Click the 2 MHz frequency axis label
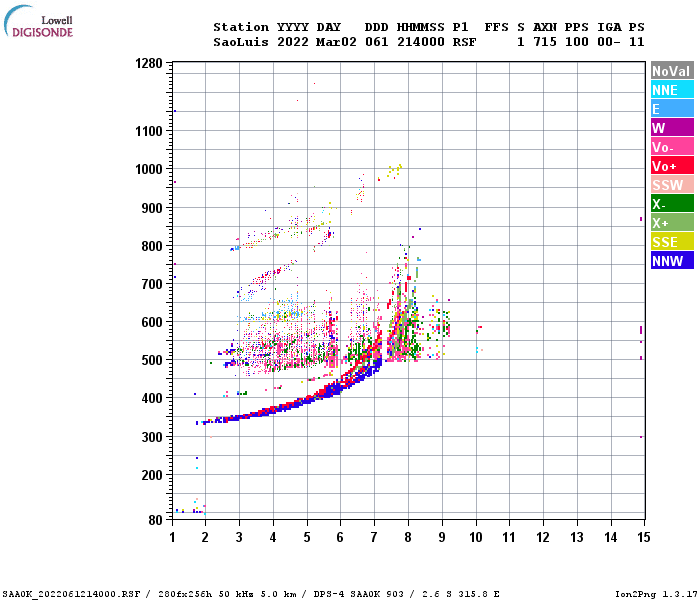Screen dimensions: 700x600 [205, 537]
